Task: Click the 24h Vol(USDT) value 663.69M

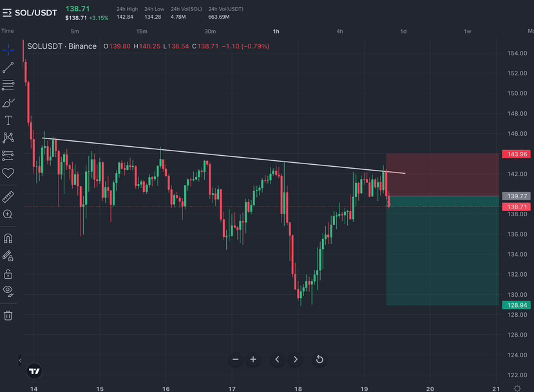Action: point(218,17)
